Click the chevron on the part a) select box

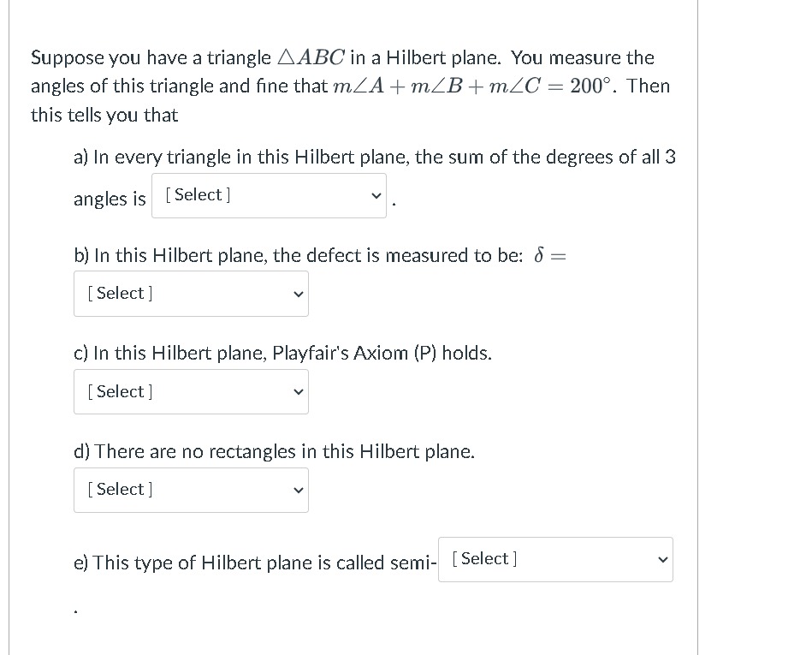tap(376, 195)
